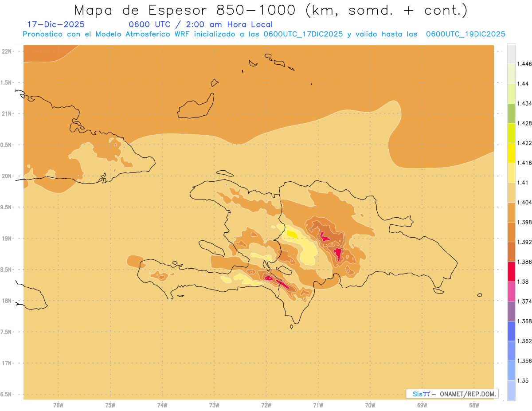Image resolution: width=532 pixels, height=411 pixels.
Task: Click the 17N latitude axis label
Action: point(7,363)
